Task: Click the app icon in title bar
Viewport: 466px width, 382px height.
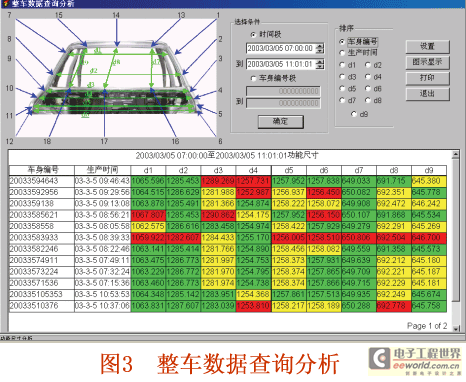Action: [5, 4]
